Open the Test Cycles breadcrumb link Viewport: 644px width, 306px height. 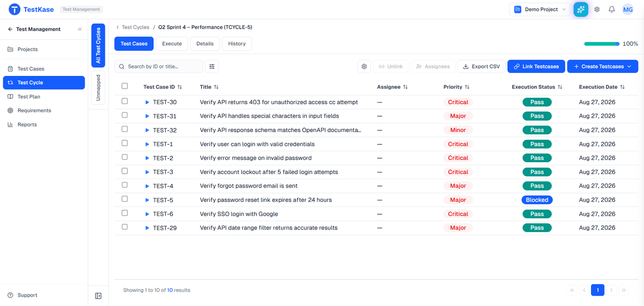coord(135,27)
